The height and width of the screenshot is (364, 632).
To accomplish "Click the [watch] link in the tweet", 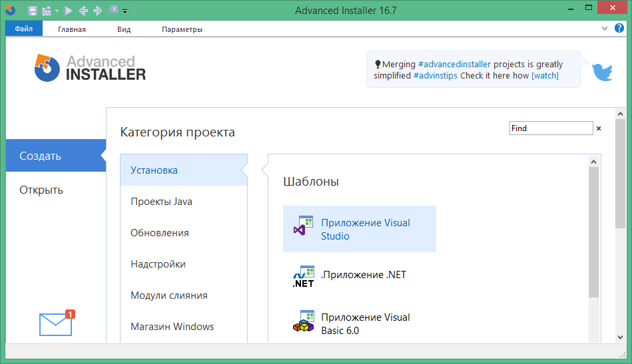I will (x=545, y=76).
